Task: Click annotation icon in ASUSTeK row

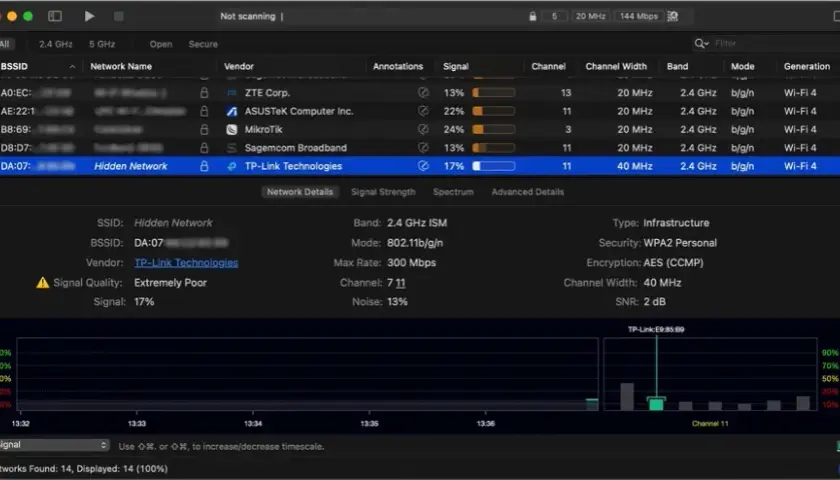Action: (x=423, y=111)
